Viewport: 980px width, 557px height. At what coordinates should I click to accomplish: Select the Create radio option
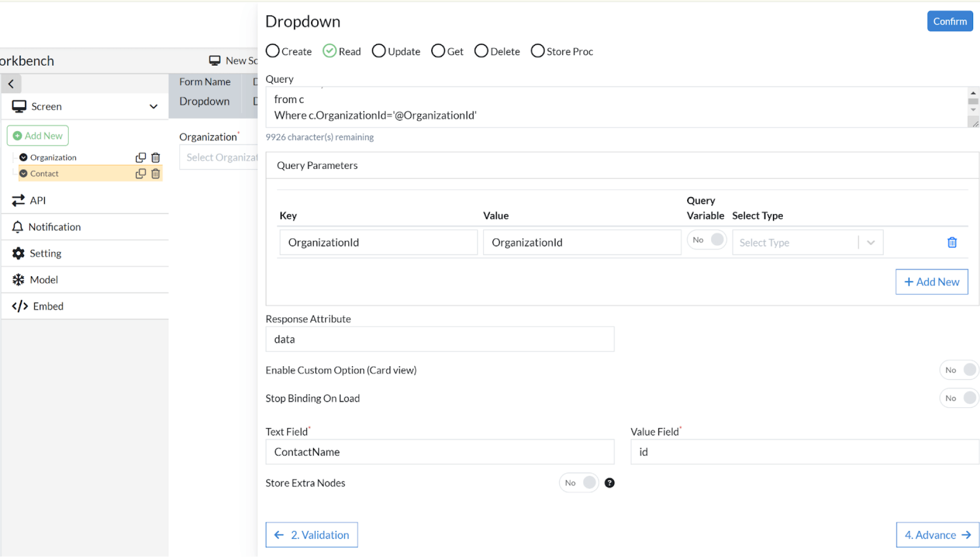pos(273,51)
